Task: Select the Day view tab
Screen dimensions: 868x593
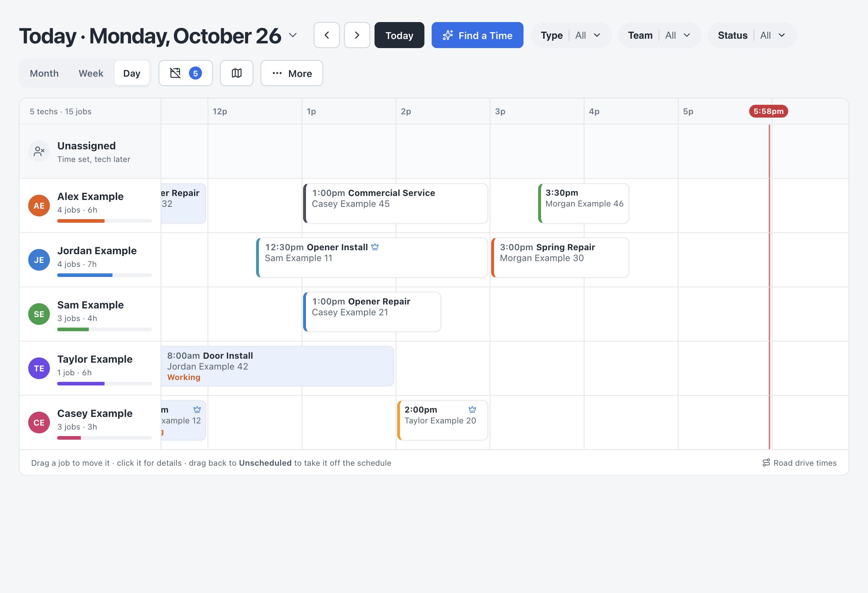Action: [x=132, y=73]
